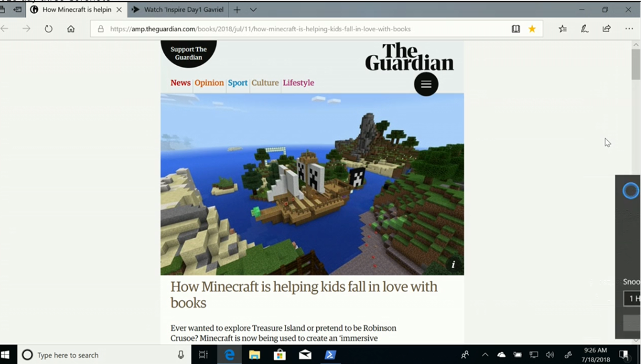
Task: Open The Guardian hamburger menu
Action: (x=426, y=84)
